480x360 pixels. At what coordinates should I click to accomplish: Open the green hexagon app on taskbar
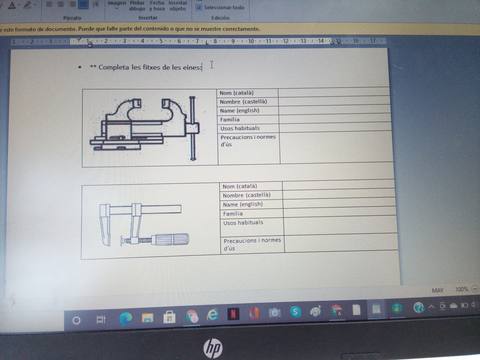pyautogui.click(x=397, y=308)
